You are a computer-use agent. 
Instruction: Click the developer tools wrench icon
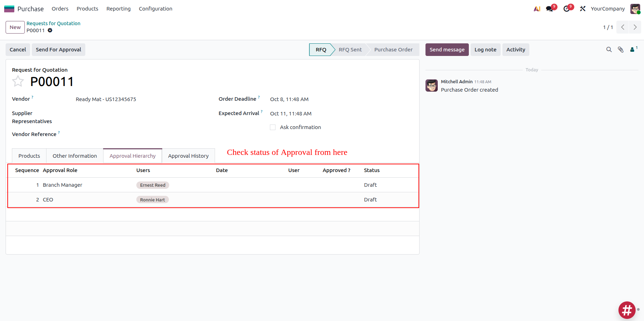pyautogui.click(x=582, y=8)
